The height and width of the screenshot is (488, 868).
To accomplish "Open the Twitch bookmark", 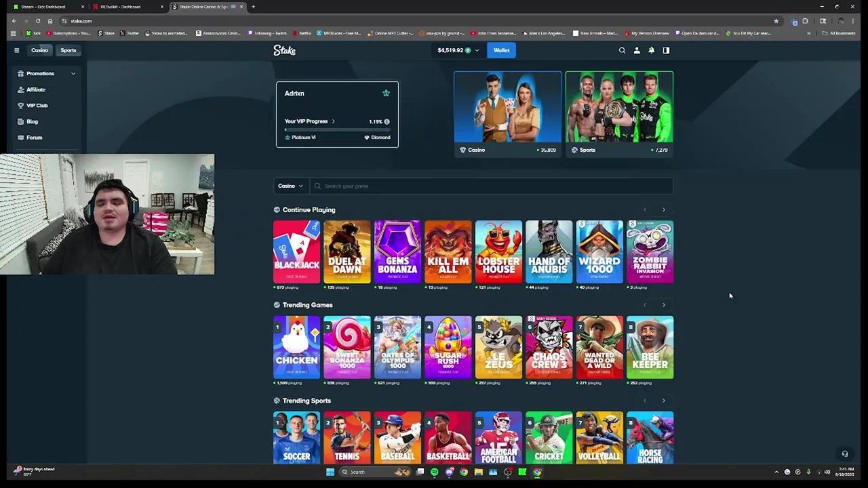I will click(267, 33).
